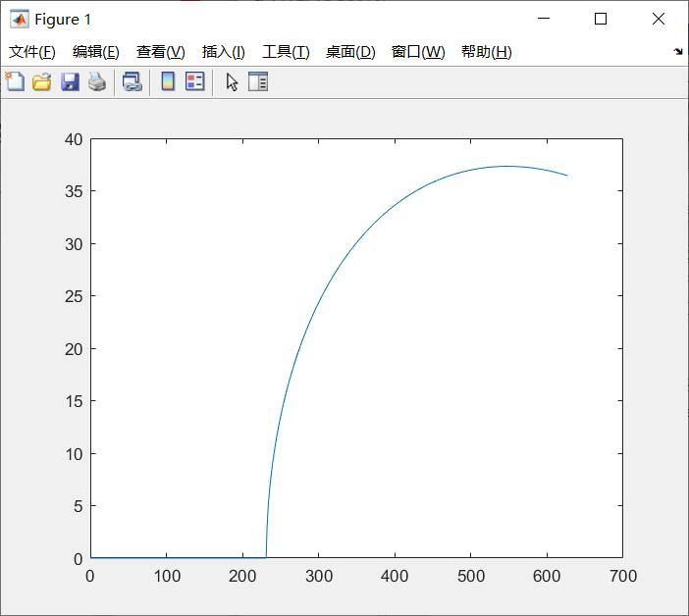Open the 编辑(E) menu
This screenshot has width=689, height=616.
click(x=96, y=52)
